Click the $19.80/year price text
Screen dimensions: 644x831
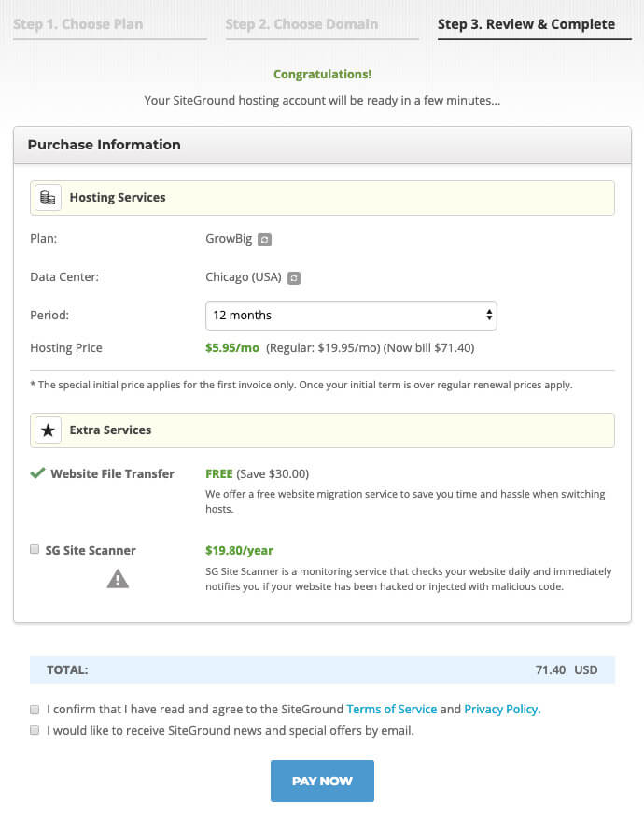pyautogui.click(x=239, y=550)
